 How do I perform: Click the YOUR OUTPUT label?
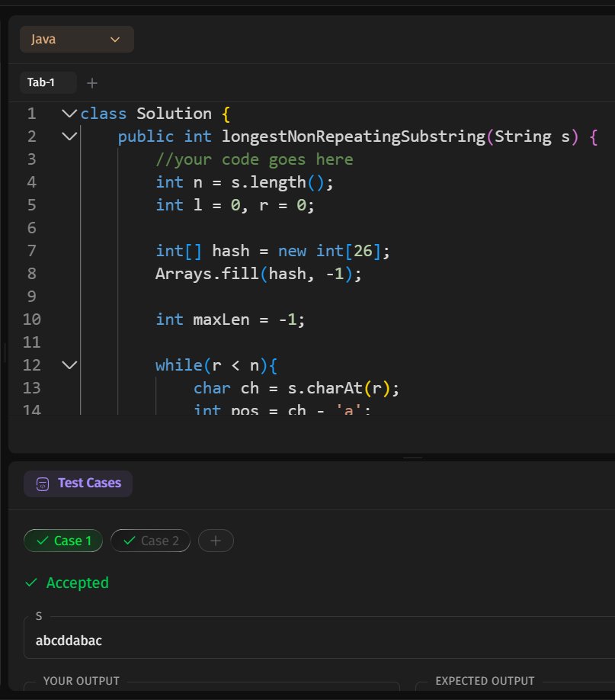(82, 681)
